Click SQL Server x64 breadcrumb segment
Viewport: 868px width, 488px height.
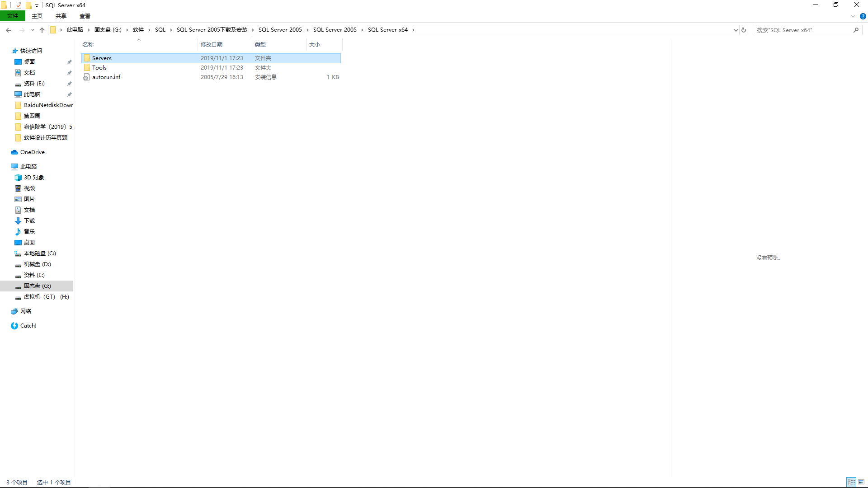click(x=388, y=30)
